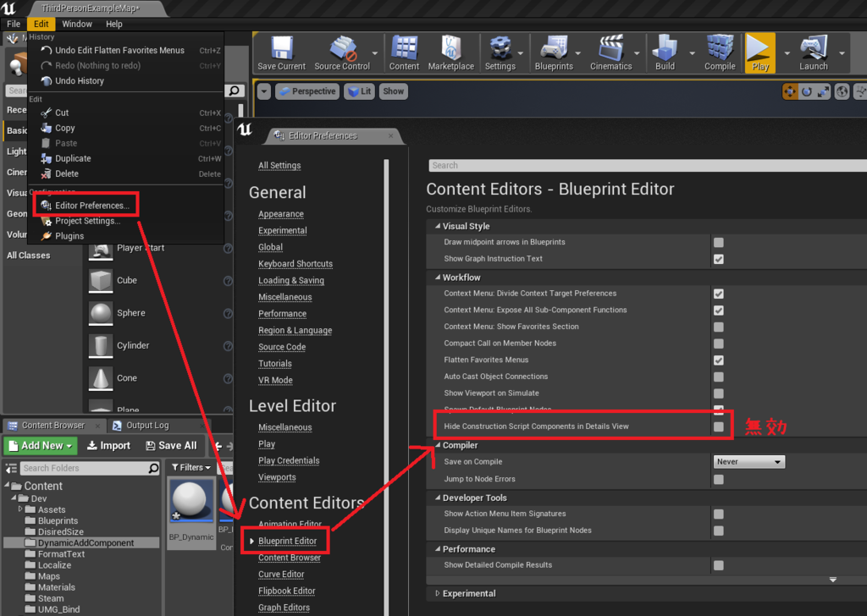Open the viewport options dropdown arrow
This screenshot has width=867, height=616.
coord(264,91)
